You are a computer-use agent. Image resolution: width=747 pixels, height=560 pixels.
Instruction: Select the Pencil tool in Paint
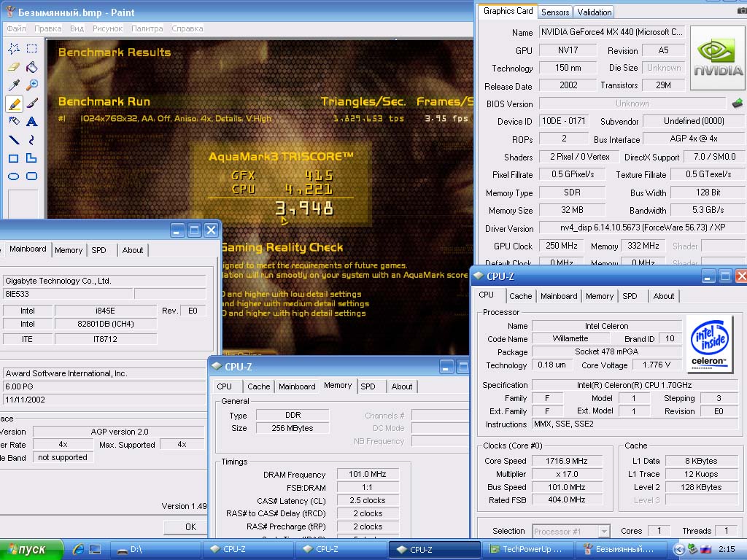(x=14, y=104)
